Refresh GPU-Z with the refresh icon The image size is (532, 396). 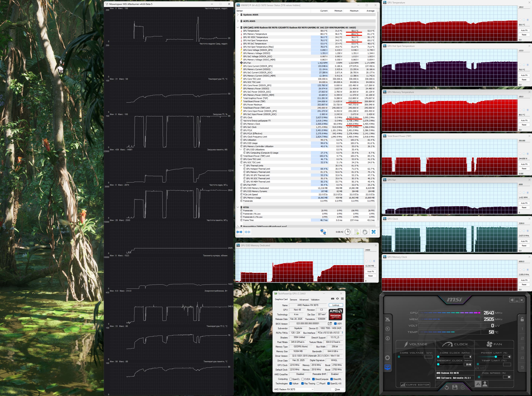(337, 298)
